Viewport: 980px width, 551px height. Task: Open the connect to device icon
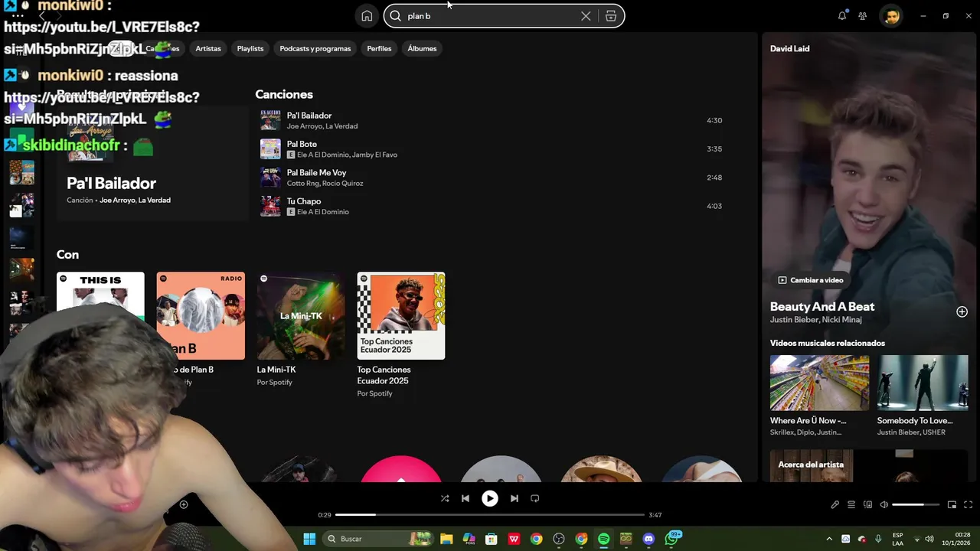(867, 504)
